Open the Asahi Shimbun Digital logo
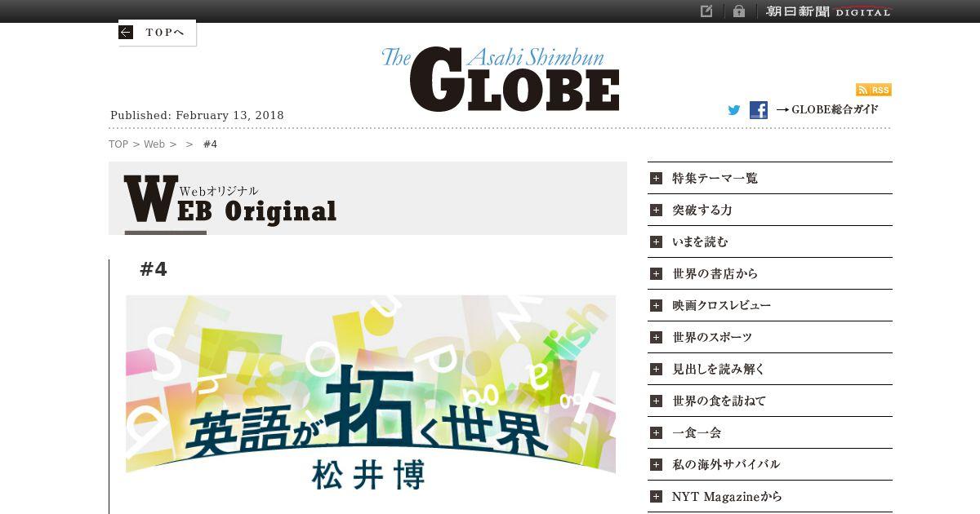This screenshot has width=980, height=514. pyautogui.click(x=829, y=11)
